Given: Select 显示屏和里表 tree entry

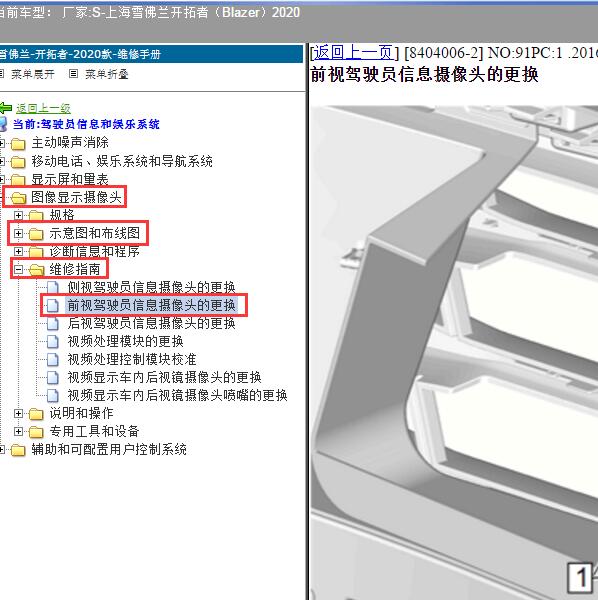Looking at the screenshot, I should click(70, 179).
